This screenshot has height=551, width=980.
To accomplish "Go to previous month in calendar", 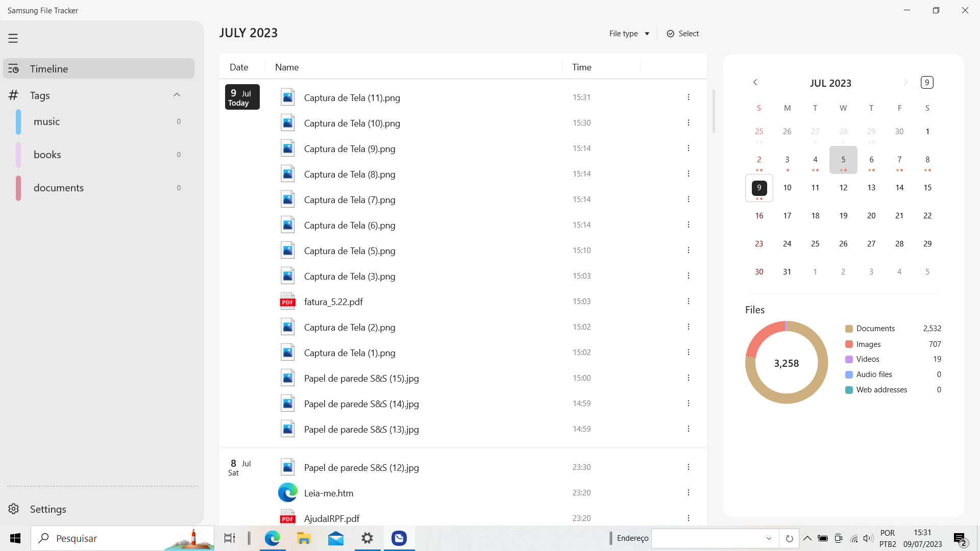I will [x=755, y=82].
